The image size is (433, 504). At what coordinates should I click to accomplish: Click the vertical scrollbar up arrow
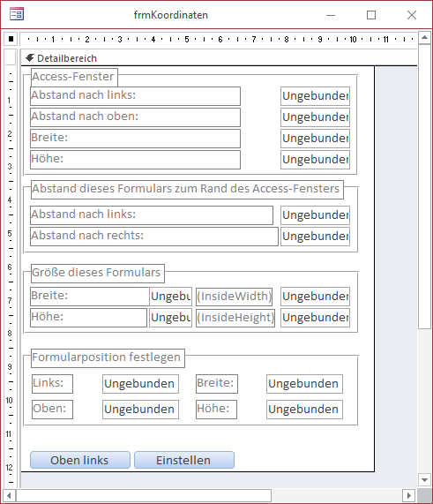424,38
